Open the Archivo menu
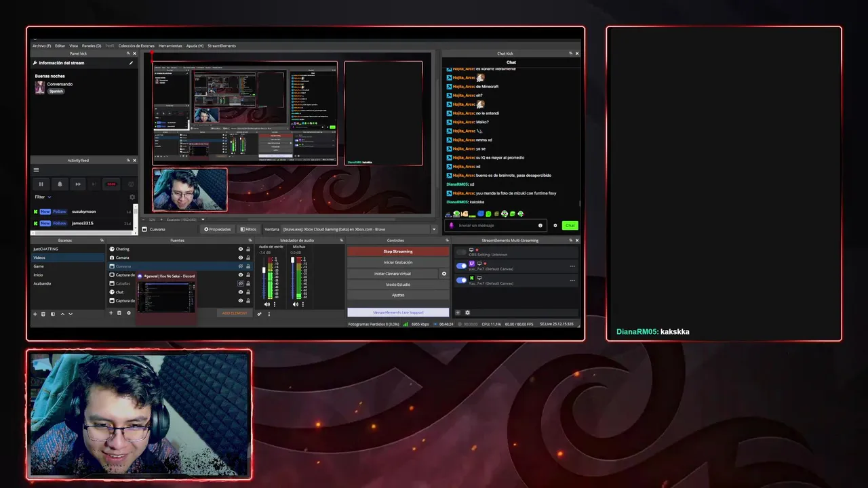Viewport: 868px width, 488px height. click(41, 45)
